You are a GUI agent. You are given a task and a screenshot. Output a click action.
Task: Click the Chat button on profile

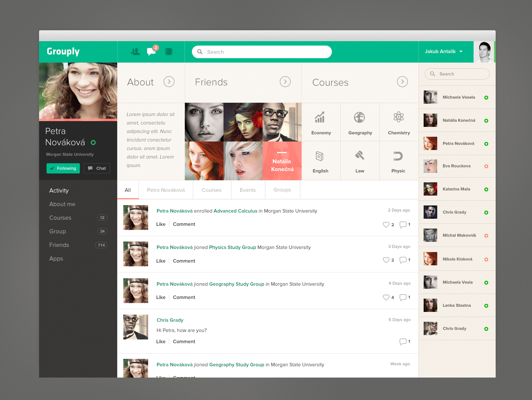[97, 168]
